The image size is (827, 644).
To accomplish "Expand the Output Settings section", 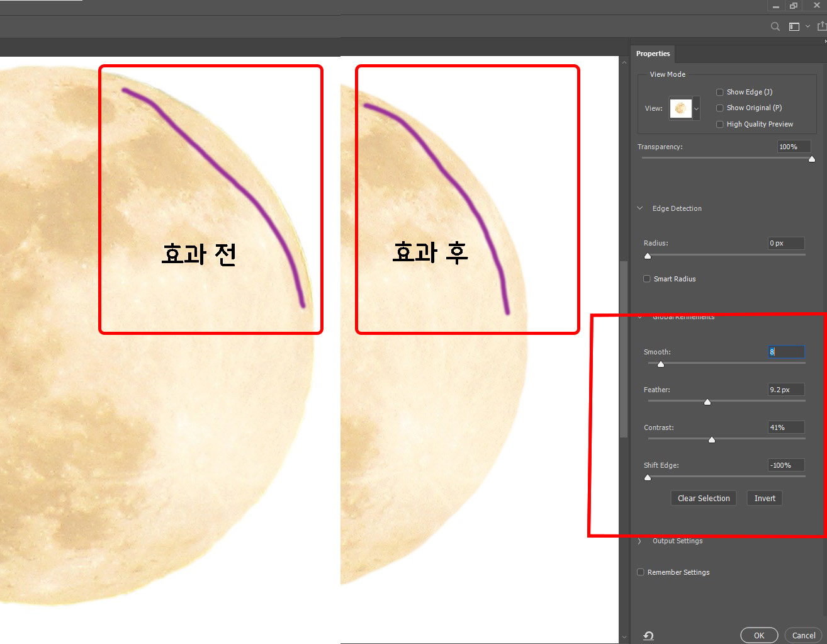I will click(640, 541).
